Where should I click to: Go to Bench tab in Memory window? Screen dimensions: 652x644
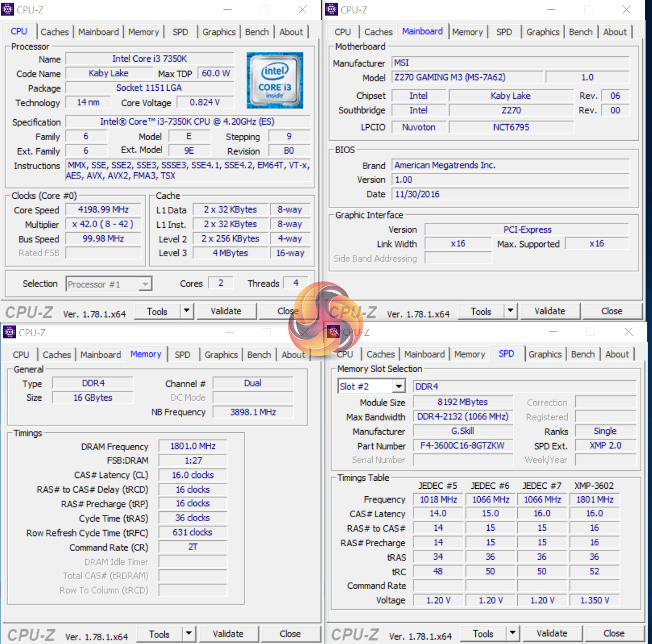259,354
